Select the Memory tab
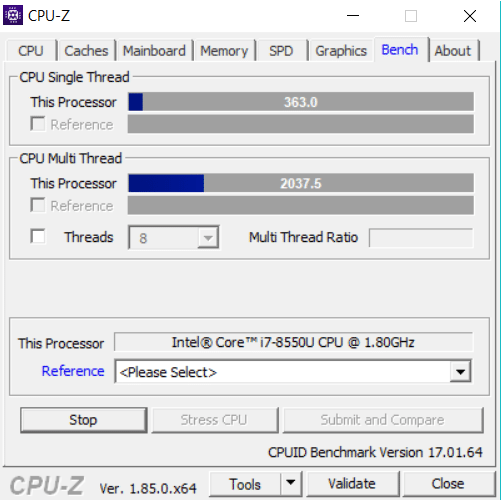501x500 pixels. [x=224, y=51]
